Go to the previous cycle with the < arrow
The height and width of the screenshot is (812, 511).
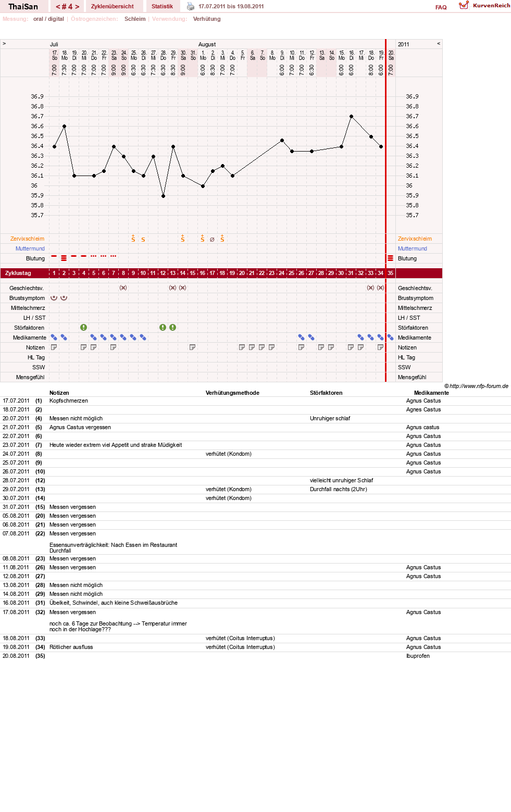pos(58,7)
